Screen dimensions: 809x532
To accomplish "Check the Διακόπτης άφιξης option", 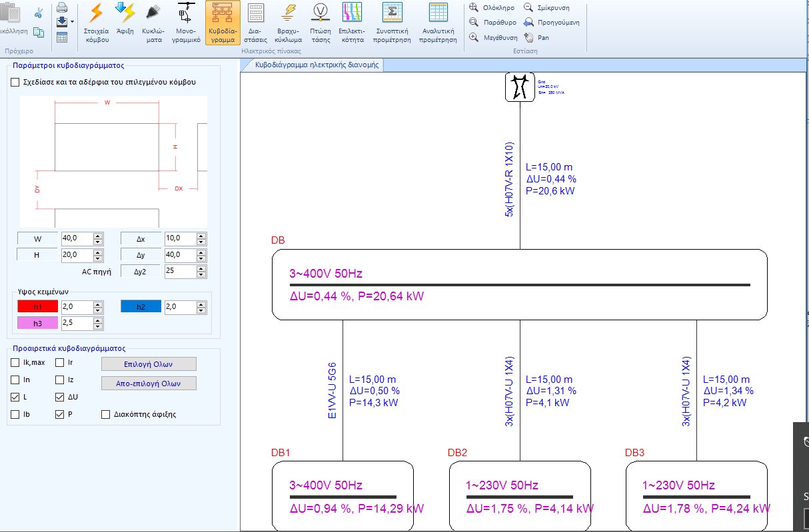I will click(x=105, y=414).
